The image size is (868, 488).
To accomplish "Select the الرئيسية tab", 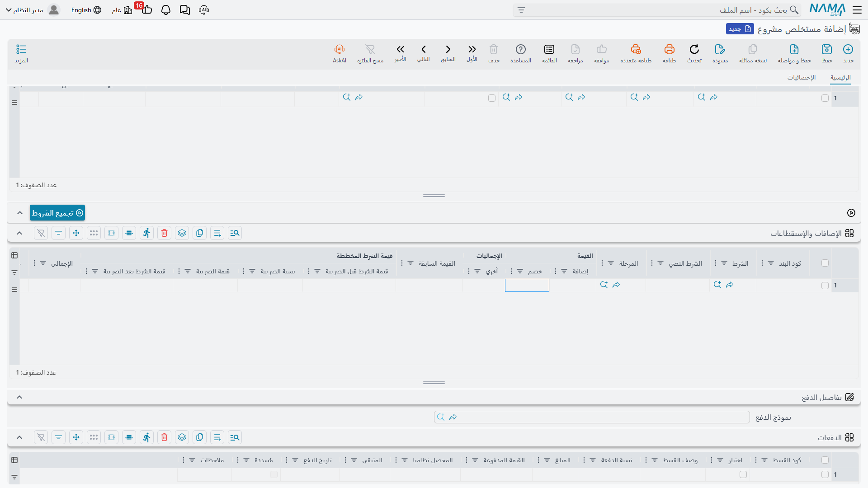I will tap(840, 78).
